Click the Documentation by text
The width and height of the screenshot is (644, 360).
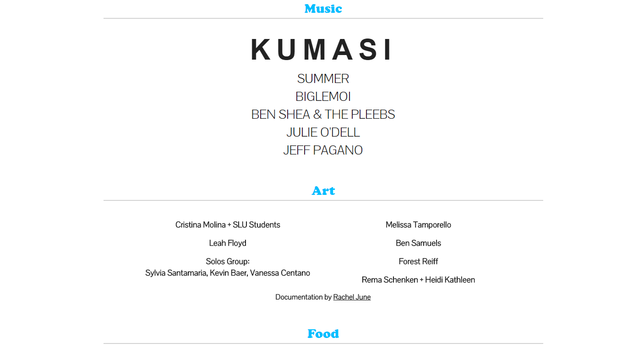(x=303, y=297)
